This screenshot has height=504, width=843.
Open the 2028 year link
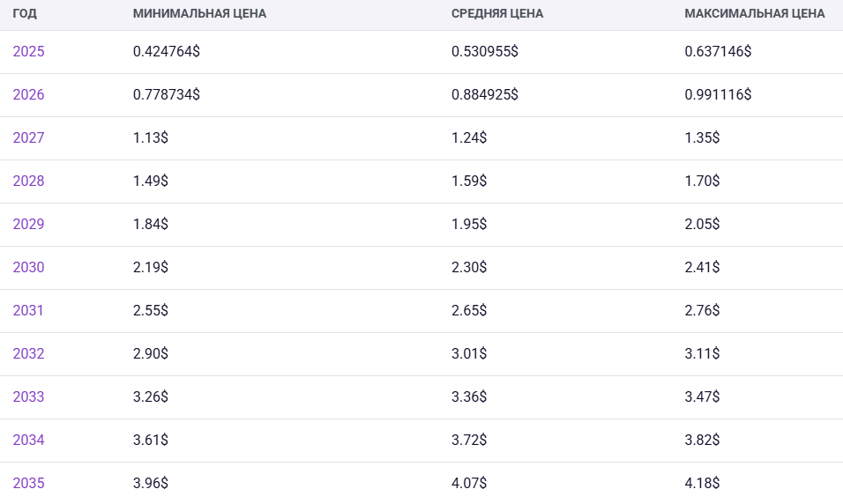28,182
